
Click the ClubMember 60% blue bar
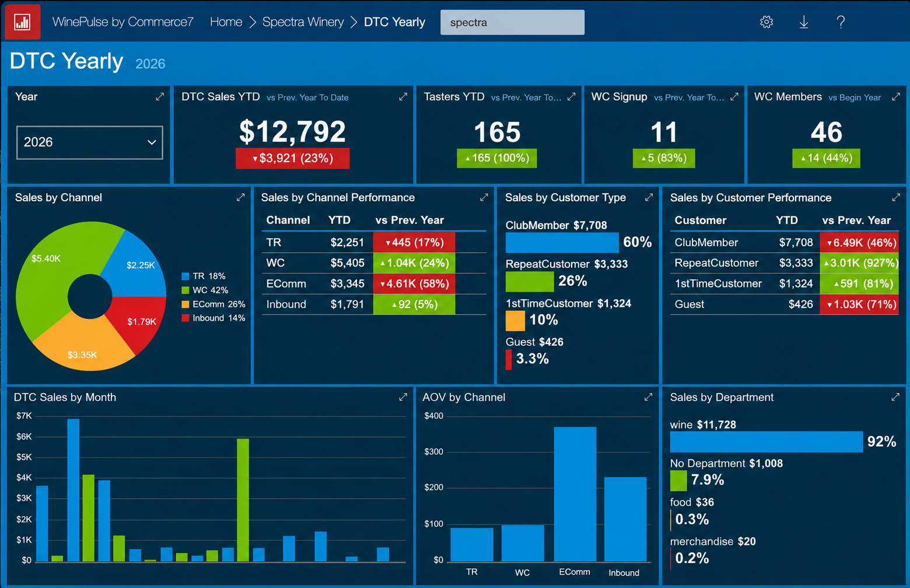point(562,242)
